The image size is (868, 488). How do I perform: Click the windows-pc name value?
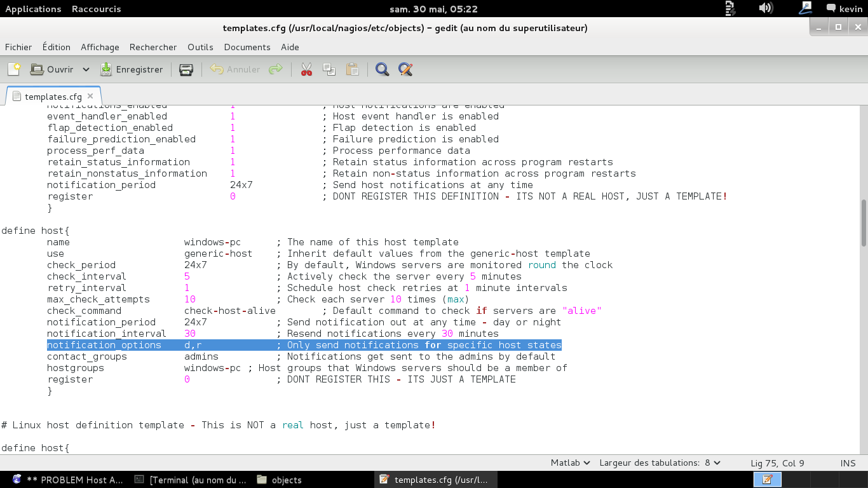[x=212, y=242]
